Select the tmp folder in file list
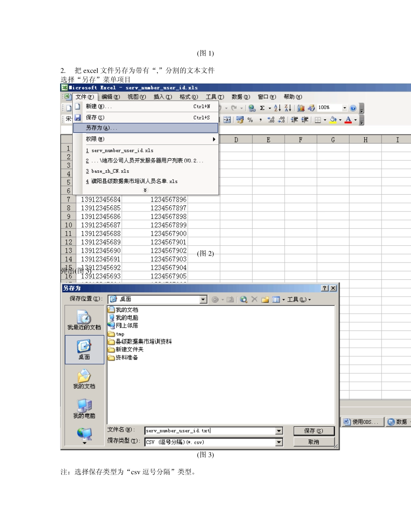The image size is (411, 532). 116,334
